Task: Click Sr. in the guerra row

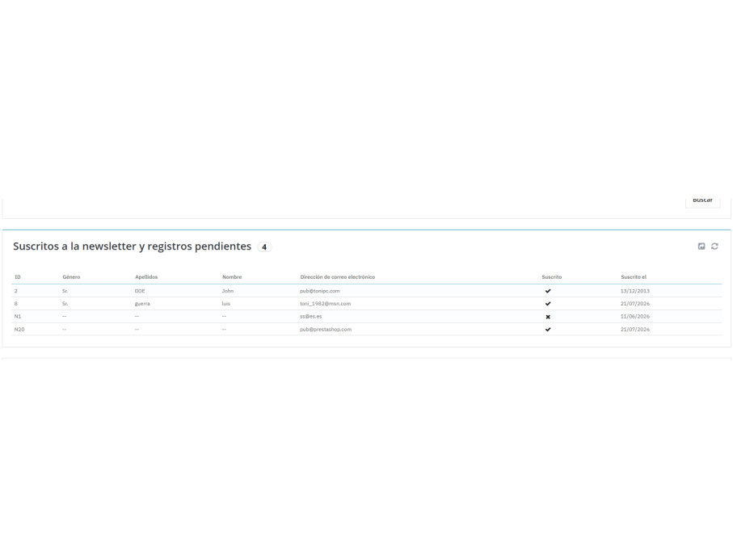Action: [x=65, y=303]
